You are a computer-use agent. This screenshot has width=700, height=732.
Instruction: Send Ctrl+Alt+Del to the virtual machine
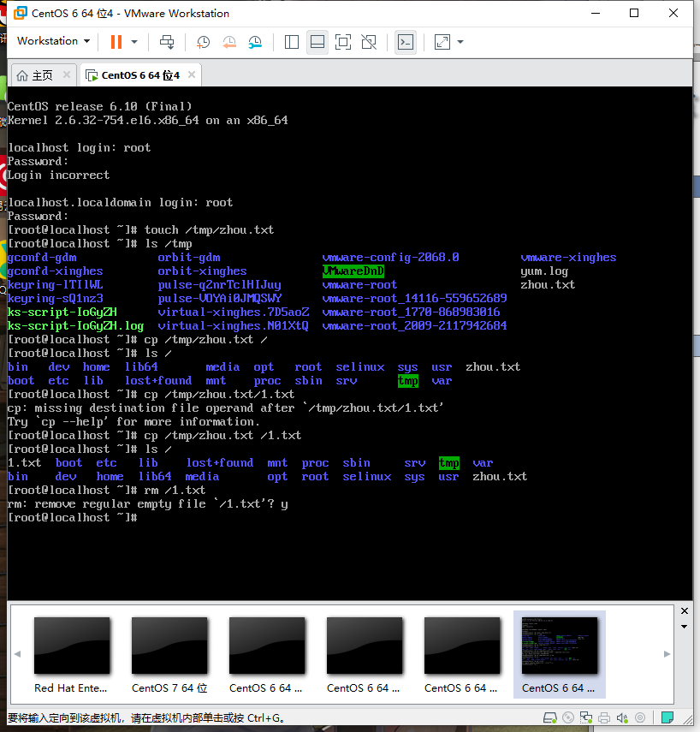167,42
